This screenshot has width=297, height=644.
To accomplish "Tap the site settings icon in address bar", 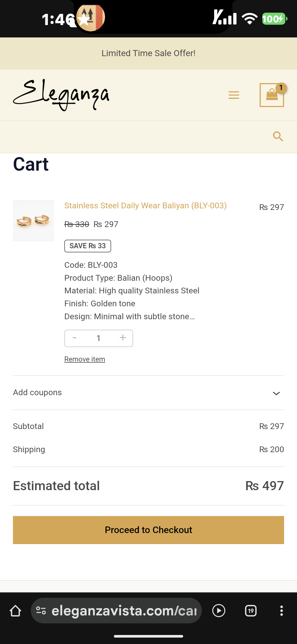I will tap(41, 611).
